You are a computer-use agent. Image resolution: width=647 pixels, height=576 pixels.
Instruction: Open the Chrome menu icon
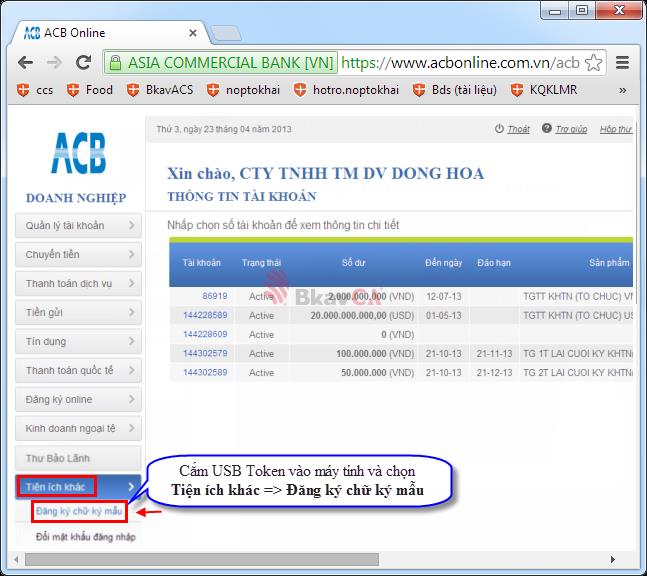point(622,62)
